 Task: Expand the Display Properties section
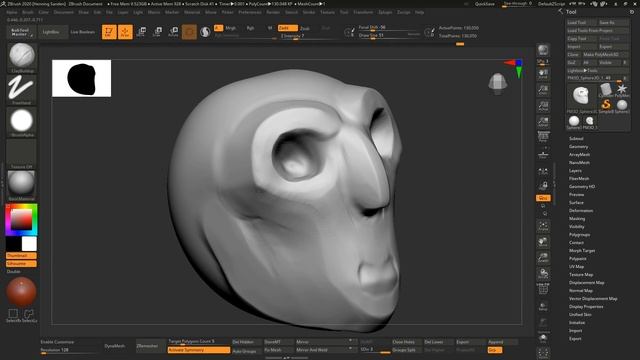(586, 307)
